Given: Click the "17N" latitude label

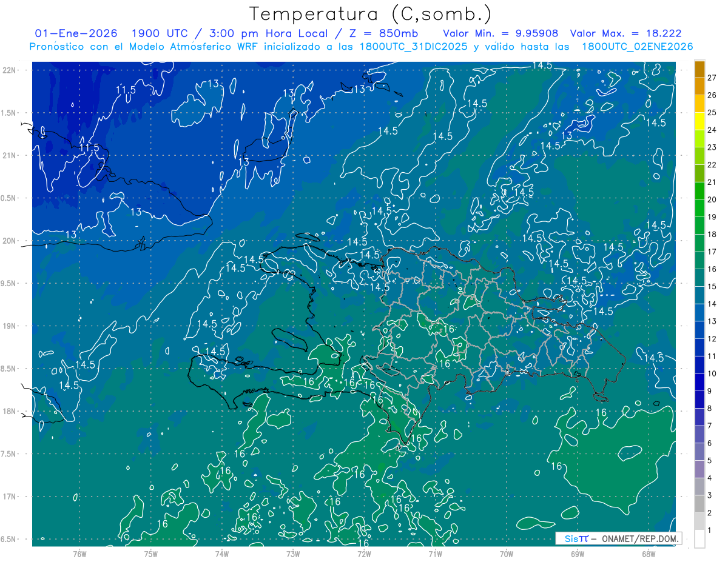Looking at the screenshot, I should point(10,497).
